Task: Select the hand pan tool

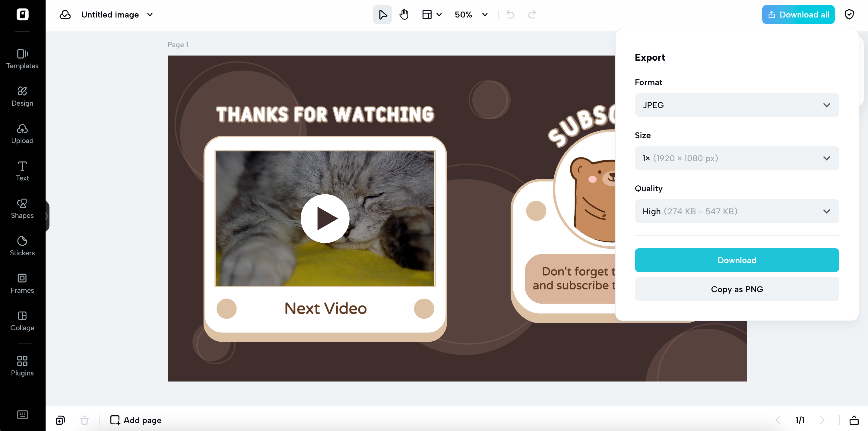Action: [404, 14]
